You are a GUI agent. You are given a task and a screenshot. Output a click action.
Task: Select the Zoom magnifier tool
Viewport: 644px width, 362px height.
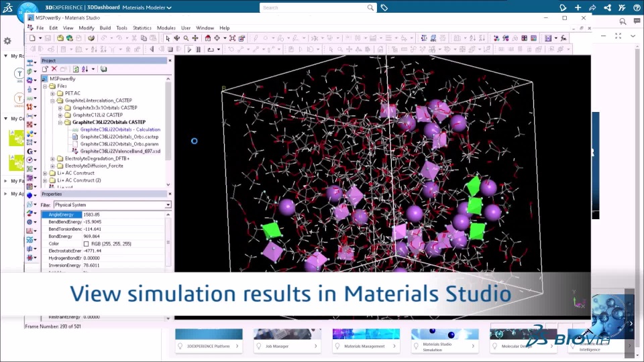click(186, 38)
